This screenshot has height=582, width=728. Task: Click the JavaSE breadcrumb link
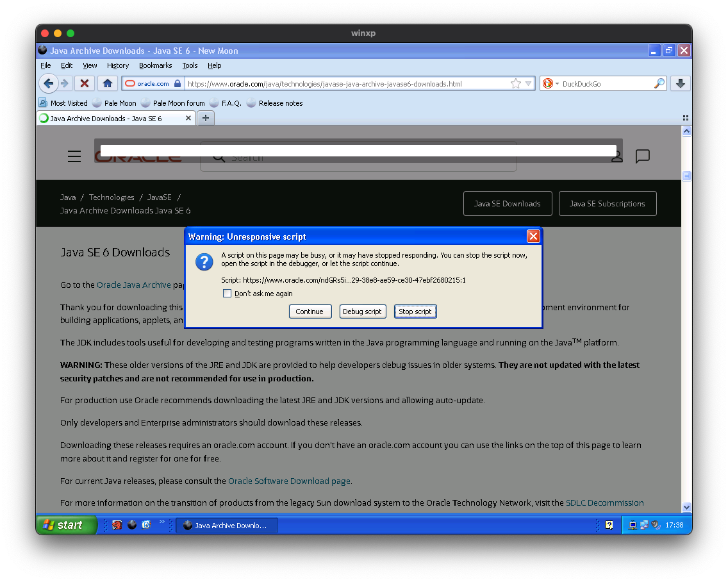159,197
